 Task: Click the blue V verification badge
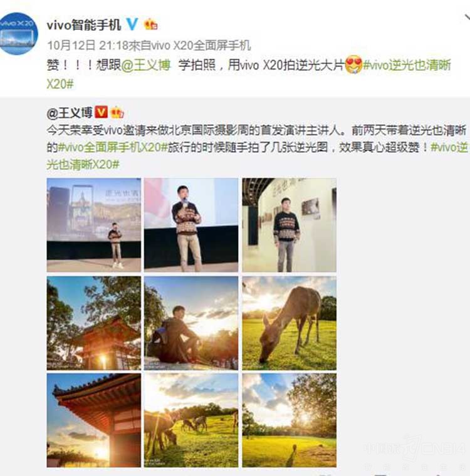132,24
